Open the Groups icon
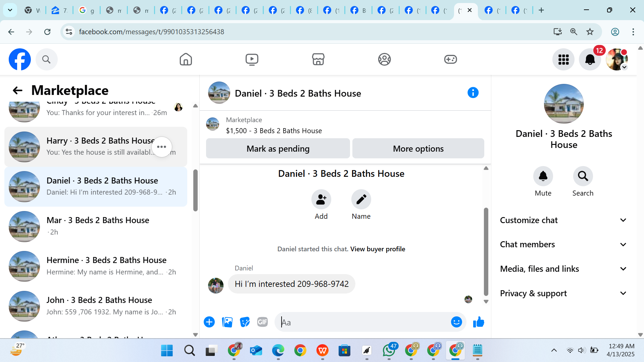 coord(384,59)
